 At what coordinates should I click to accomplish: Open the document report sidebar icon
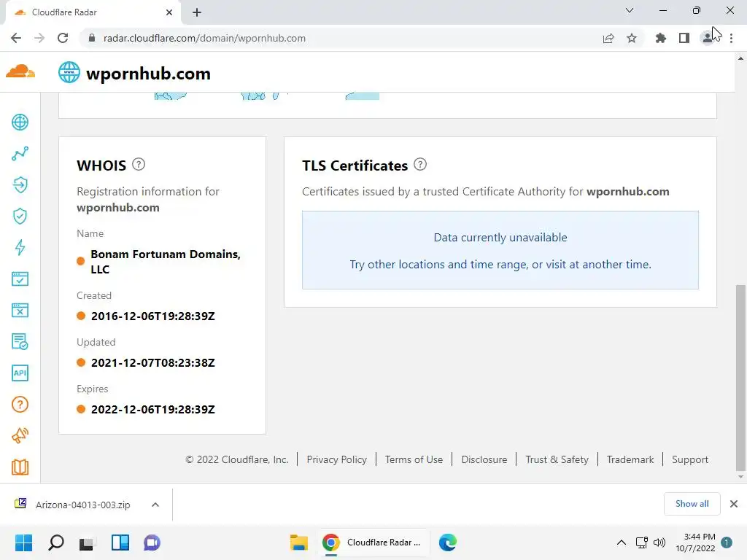[20, 341]
